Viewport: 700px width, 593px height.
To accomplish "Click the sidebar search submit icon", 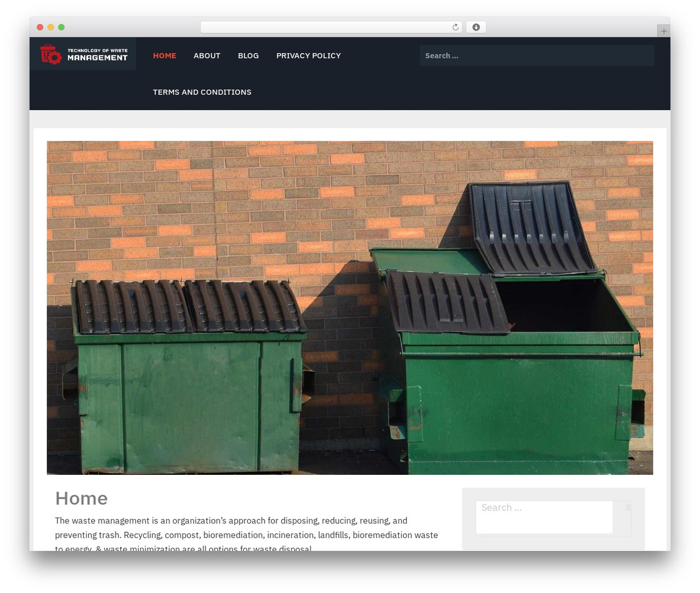I will click(628, 508).
